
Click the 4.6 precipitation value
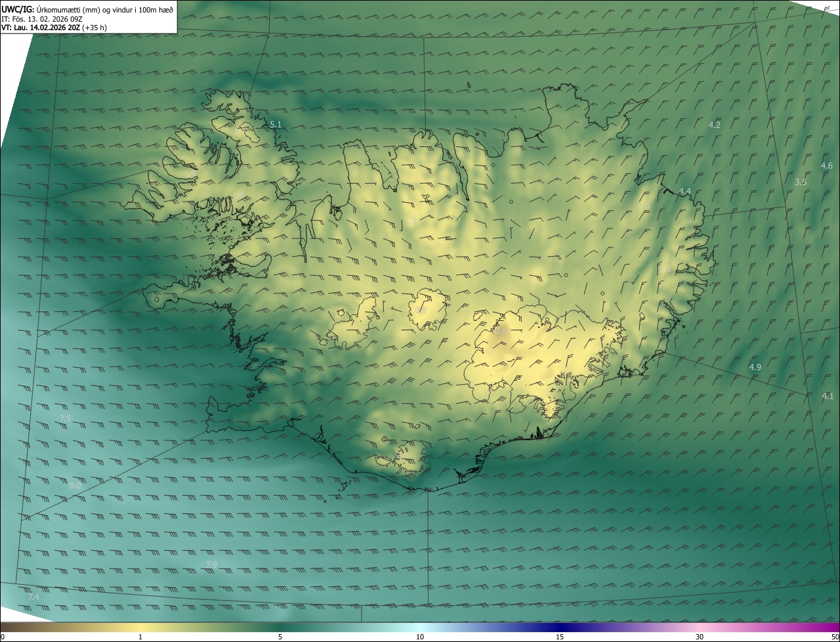coord(826,166)
